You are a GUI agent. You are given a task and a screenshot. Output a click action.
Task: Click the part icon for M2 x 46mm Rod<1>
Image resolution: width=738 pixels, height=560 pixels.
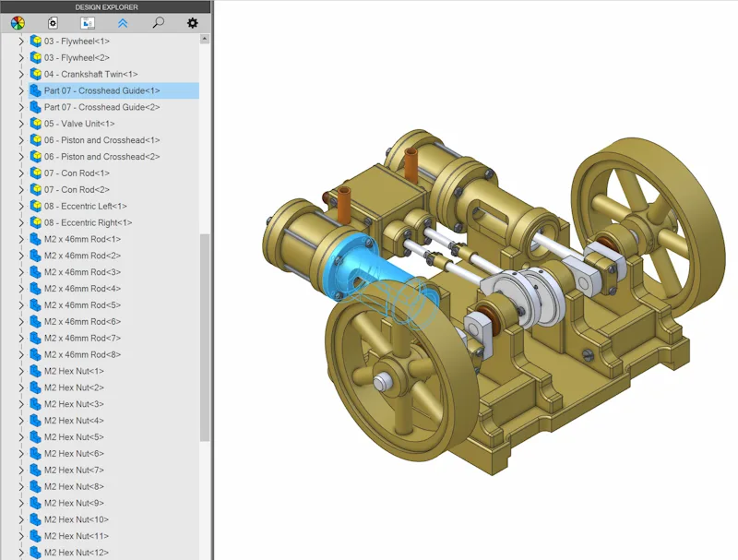pyautogui.click(x=35, y=239)
